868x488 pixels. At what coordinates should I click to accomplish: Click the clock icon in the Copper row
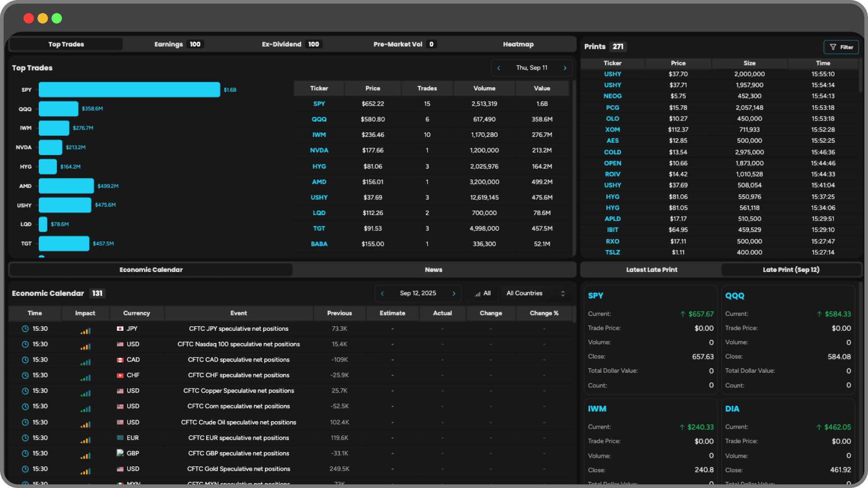click(x=25, y=391)
